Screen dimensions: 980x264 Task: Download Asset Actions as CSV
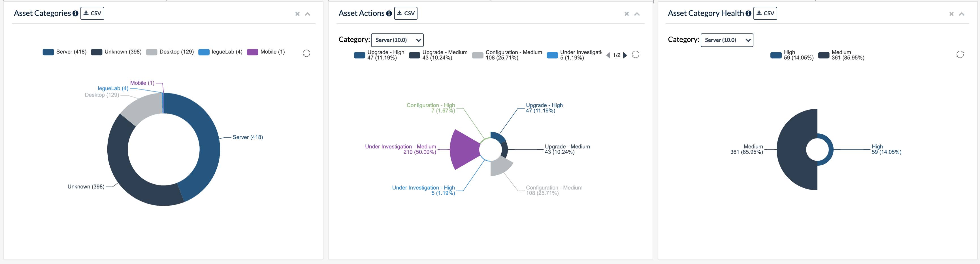click(406, 13)
